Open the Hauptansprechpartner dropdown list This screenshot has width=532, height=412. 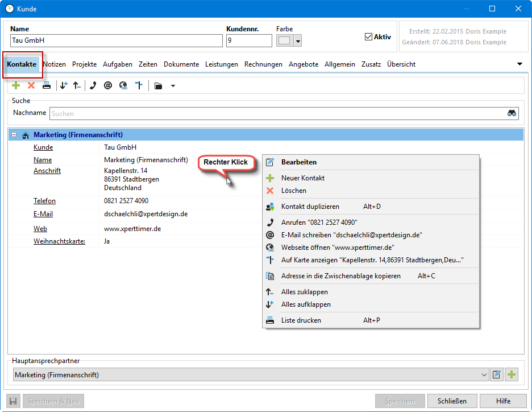[x=484, y=375]
